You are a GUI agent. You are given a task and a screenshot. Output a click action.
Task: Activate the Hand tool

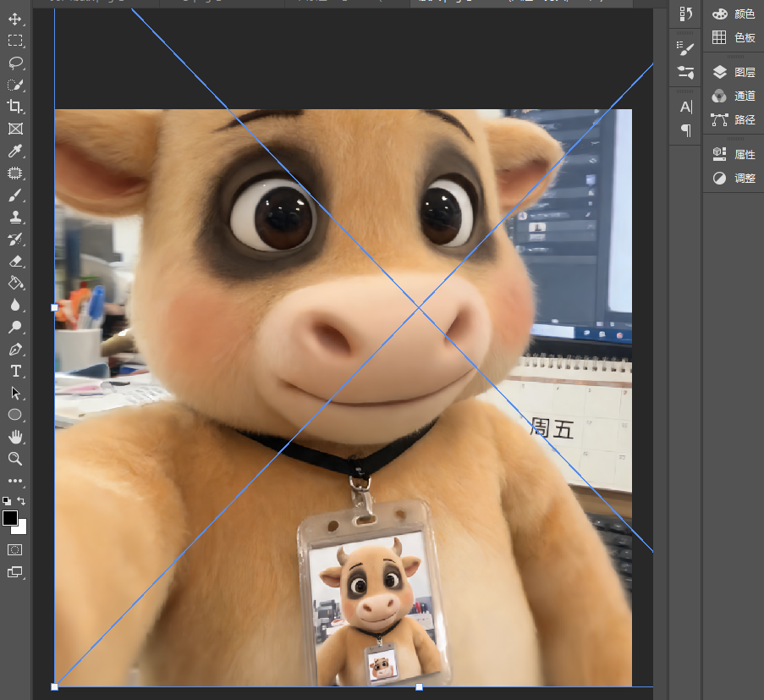(x=15, y=437)
